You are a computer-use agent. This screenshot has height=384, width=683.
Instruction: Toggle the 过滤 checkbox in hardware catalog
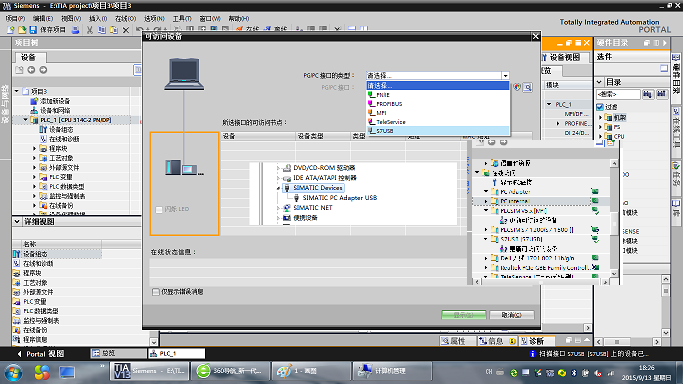tap(600, 107)
